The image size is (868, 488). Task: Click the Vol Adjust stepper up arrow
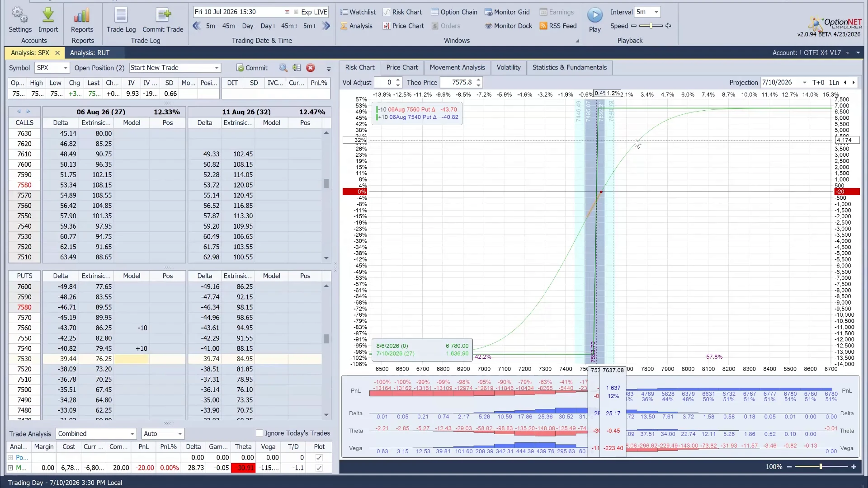pos(398,80)
